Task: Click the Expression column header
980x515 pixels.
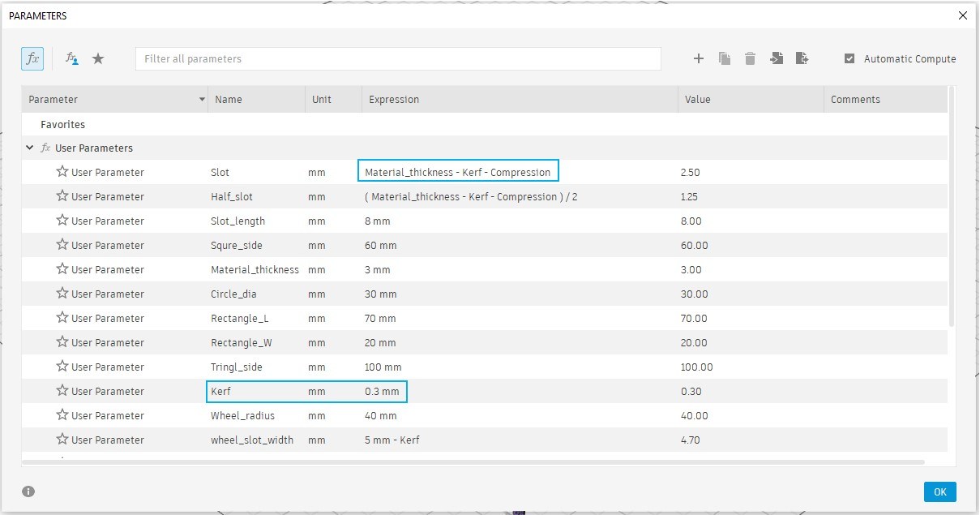Action: pos(520,100)
